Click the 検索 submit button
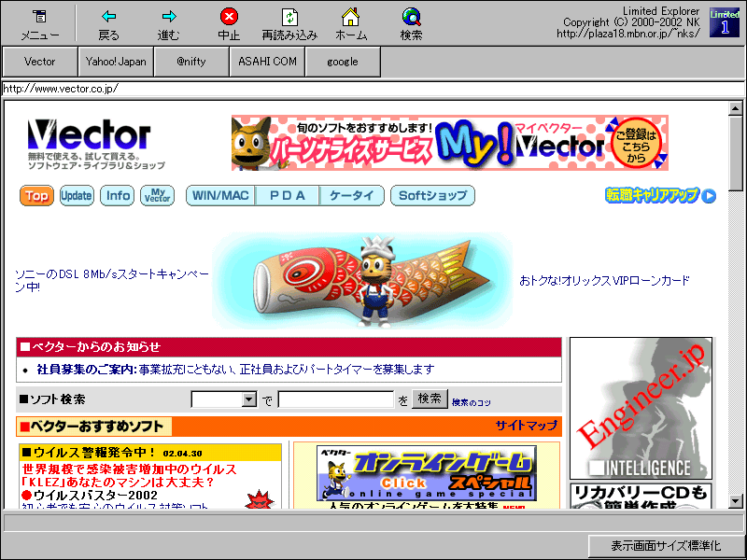This screenshot has height=560, width=747. point(430,399)
